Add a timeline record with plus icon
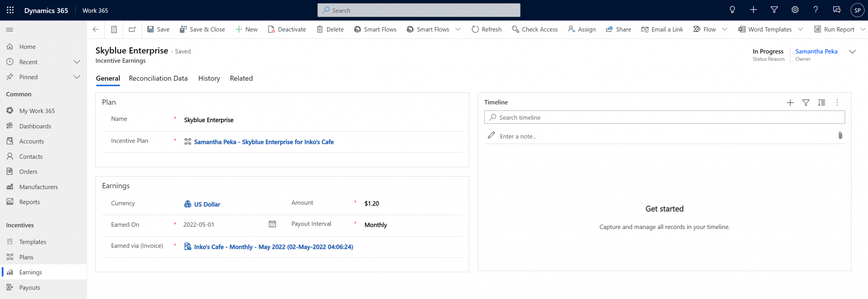The width and height of the screenshot is (868, 299). (x=790, y=102)
